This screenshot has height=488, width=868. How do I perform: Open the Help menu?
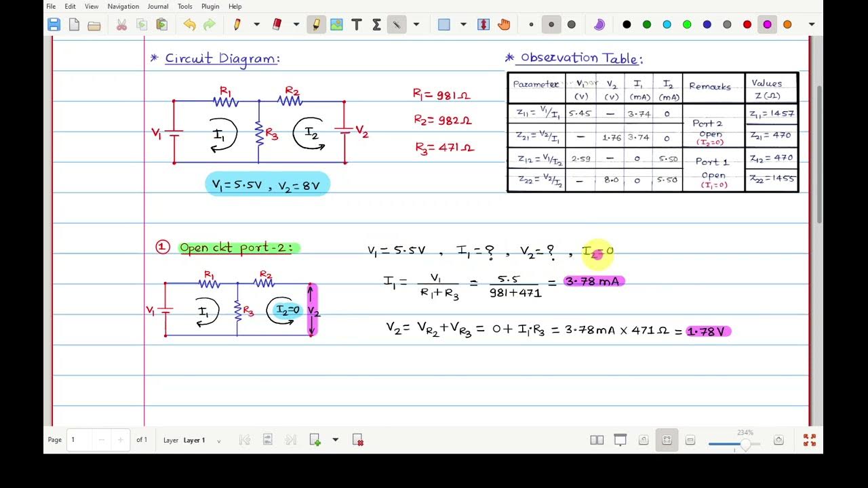235,6
